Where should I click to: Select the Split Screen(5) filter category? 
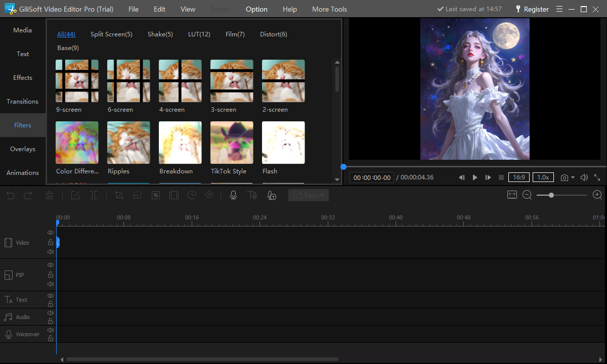111,34
